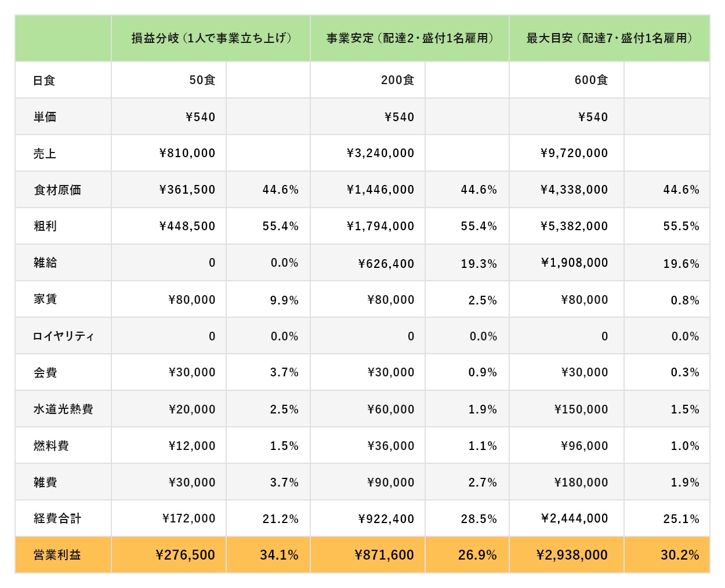Click the ¥1,794,000 gross profit cell
This screenshot has width=725, height=588.
click(x=380, y=226)
